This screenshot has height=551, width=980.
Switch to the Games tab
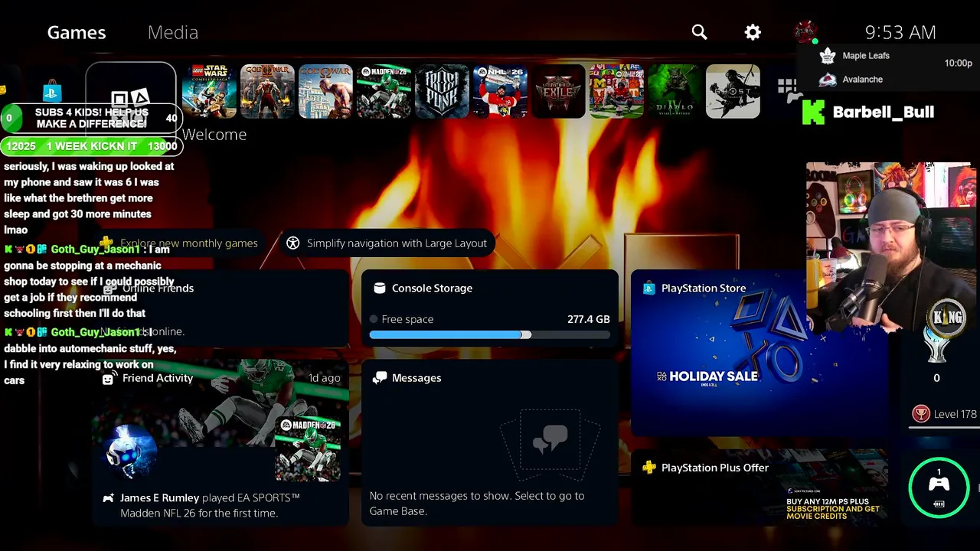pos(77,32)
